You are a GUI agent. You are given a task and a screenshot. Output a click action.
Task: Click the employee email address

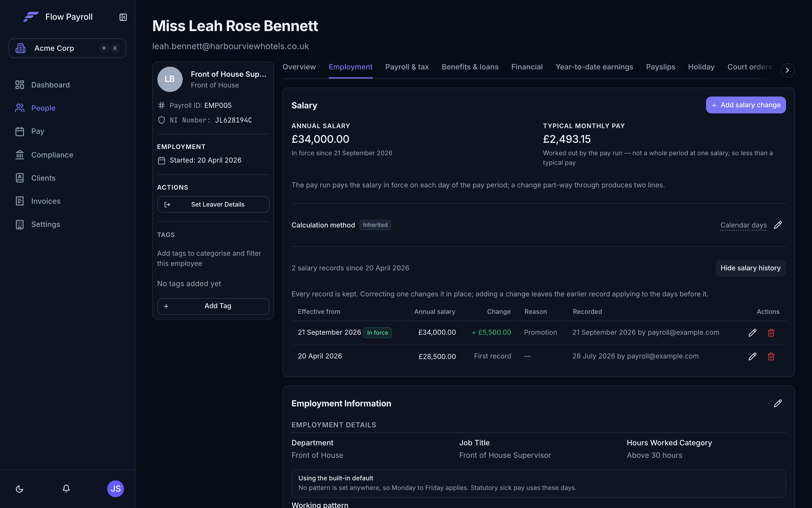pos(230,46)
